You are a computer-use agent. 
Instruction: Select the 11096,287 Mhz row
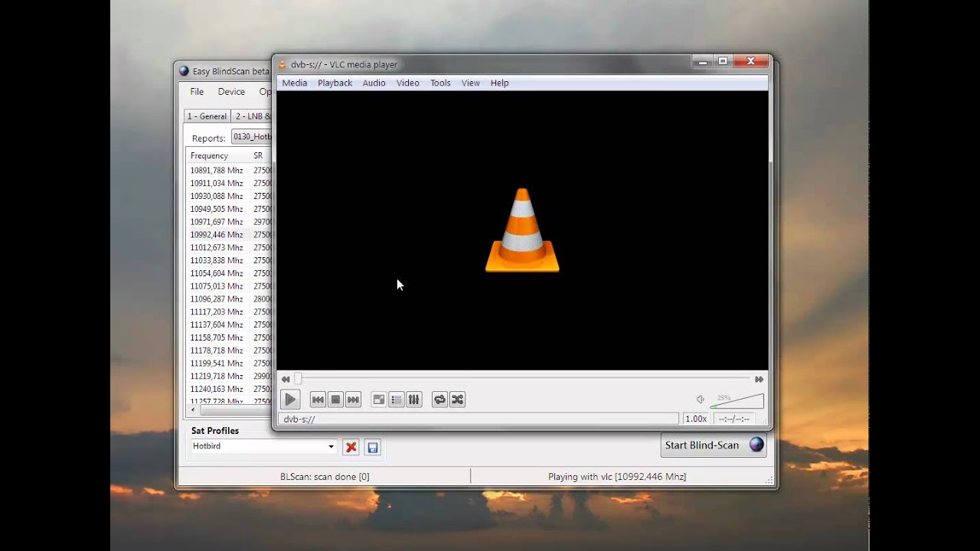click(x=230, y=299)
